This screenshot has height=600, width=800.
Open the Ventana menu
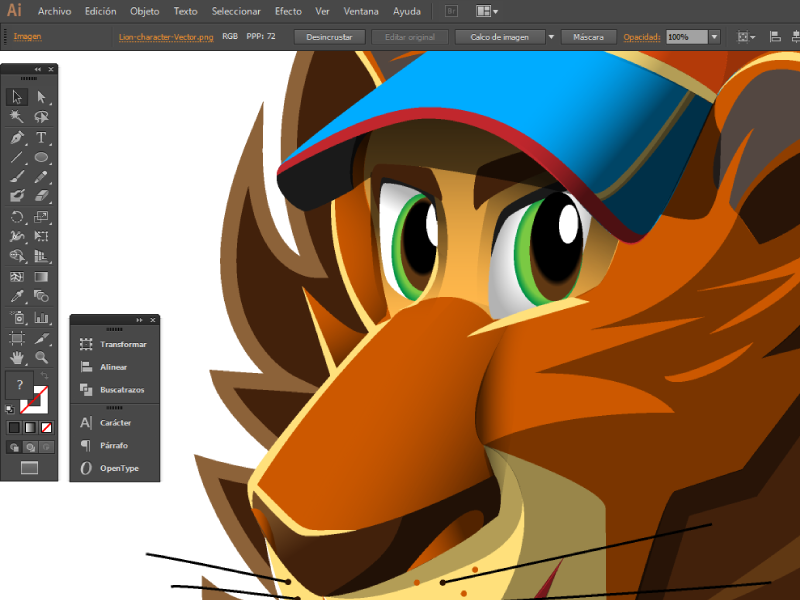pos(361,11)
